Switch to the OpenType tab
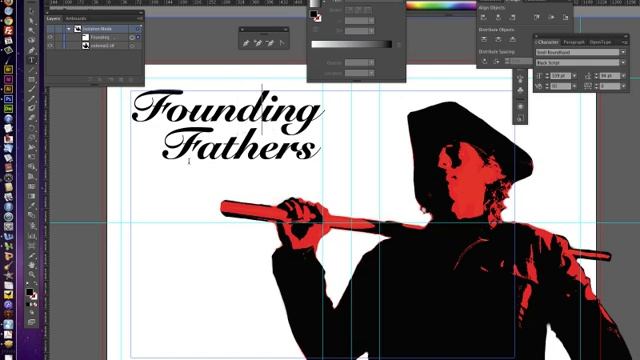The height and width of the screenshot is (360, 640). point(600,42)
